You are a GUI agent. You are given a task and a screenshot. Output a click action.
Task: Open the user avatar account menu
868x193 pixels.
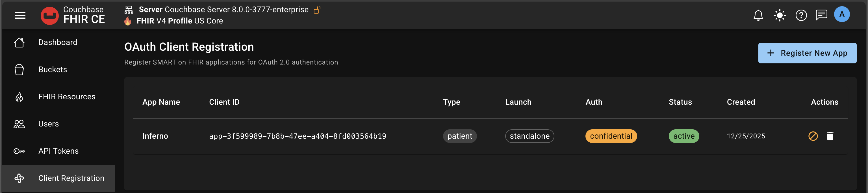pyautogui.click(x=841, y=14)
